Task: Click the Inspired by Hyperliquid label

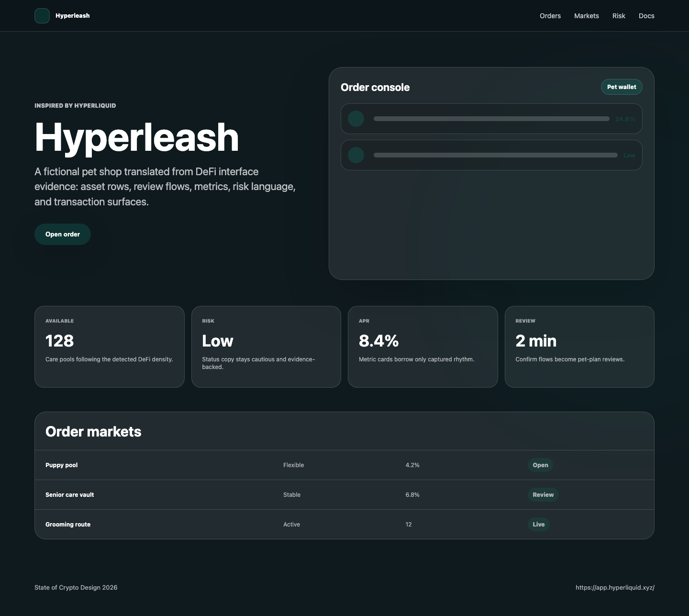Action: [75, 105]
